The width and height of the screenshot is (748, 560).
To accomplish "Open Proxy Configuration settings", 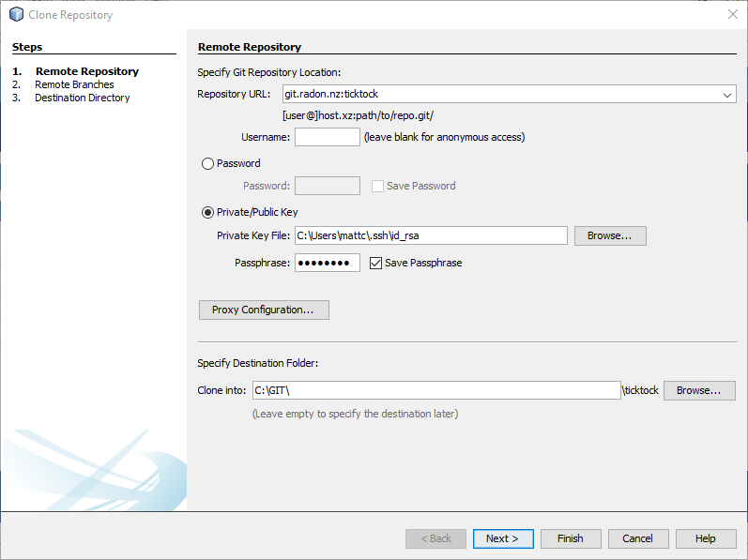I will (264, 310).
